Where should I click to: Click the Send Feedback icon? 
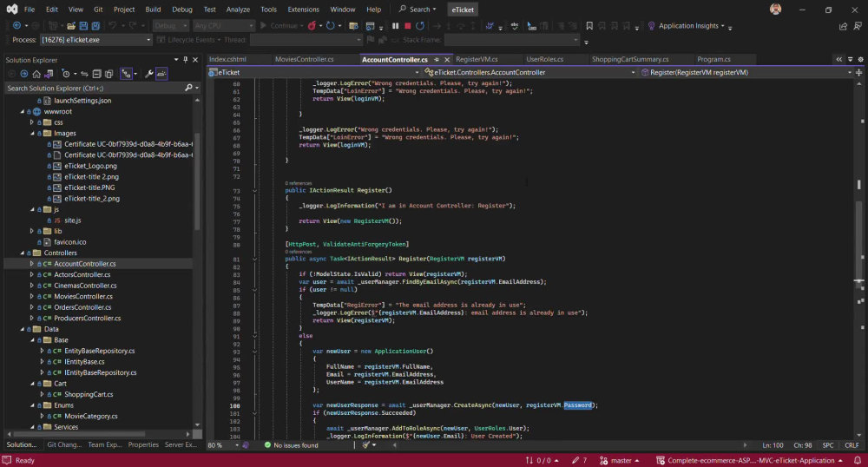coord(858,26)
